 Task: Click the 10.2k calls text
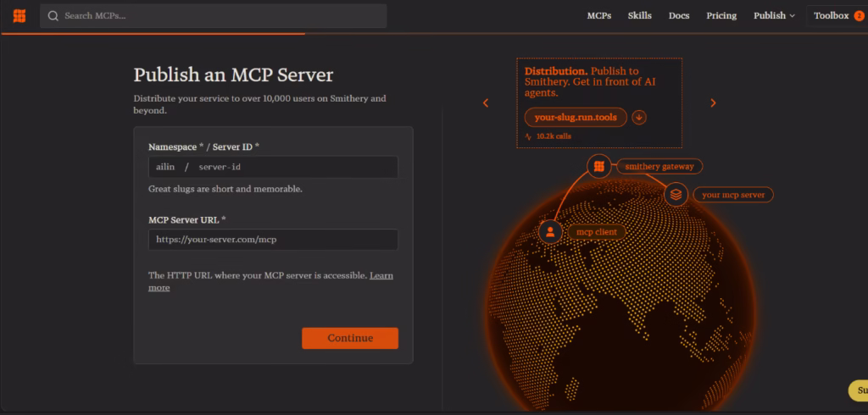554,136
